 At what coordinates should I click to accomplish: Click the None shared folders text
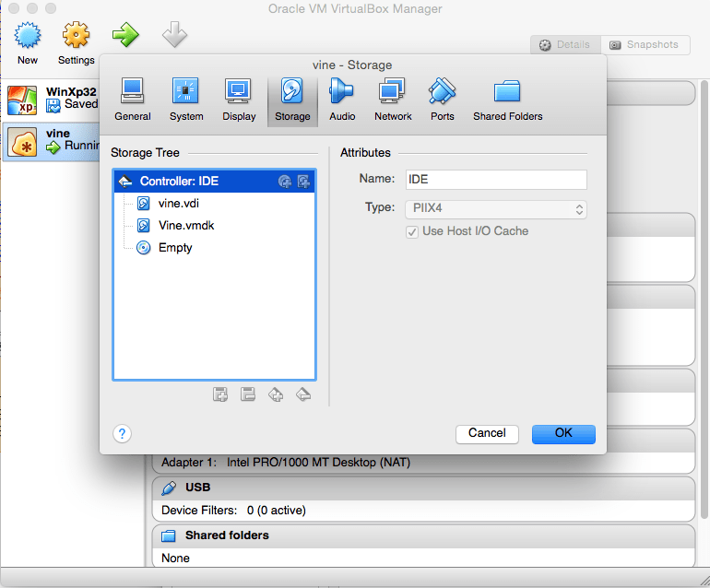pyautogui.click(x=175, y=559)
